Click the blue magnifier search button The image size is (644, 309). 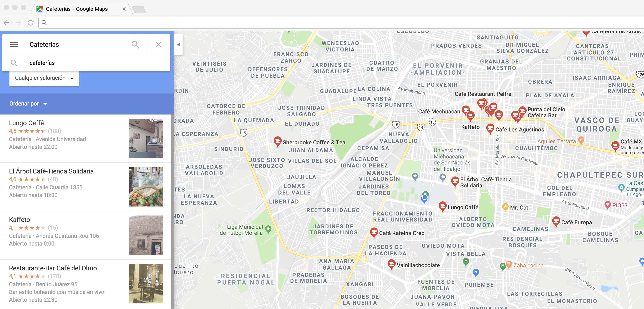click(135, 45)
